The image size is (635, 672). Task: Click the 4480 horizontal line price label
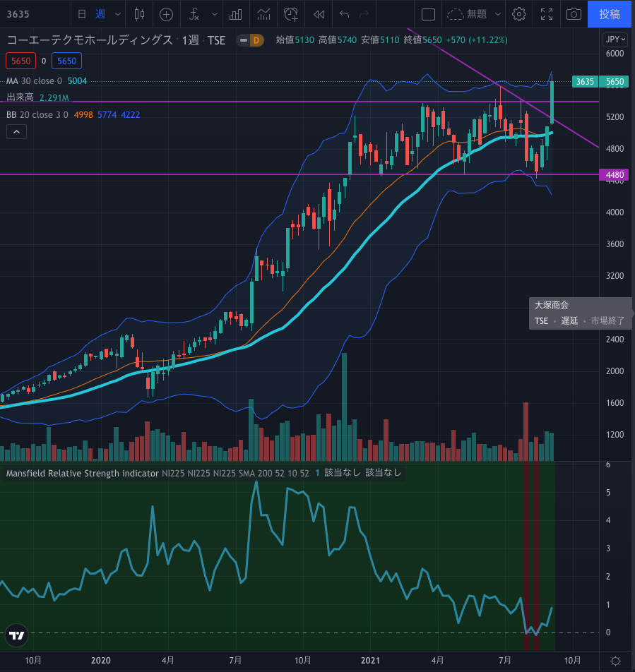[x=614, y=175]
